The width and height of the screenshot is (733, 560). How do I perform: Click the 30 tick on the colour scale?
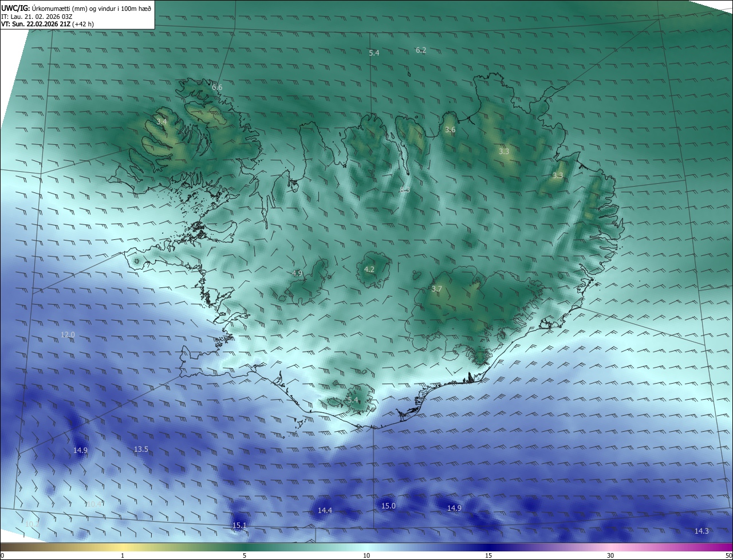point(610,556)
